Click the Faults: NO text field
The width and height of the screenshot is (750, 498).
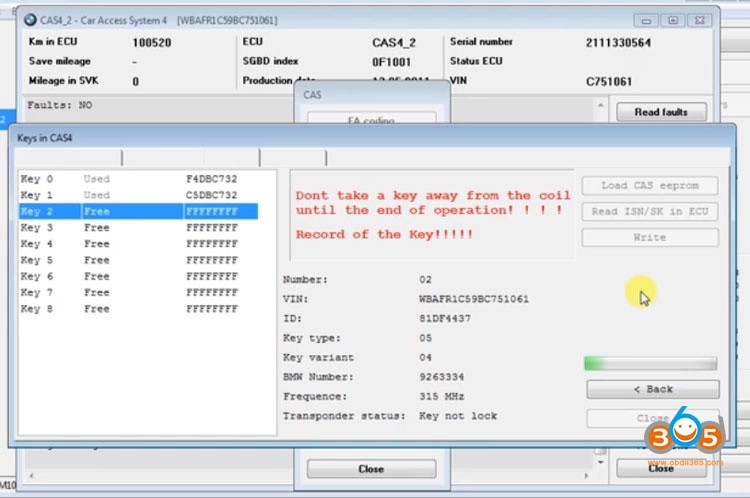(x=60, y=105)
